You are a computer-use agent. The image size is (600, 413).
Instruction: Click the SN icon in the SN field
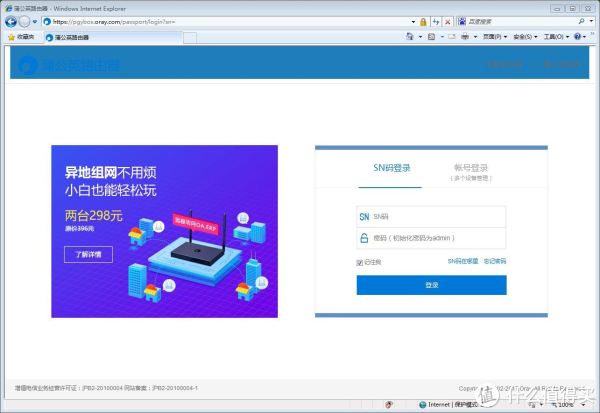click(364, 217)
